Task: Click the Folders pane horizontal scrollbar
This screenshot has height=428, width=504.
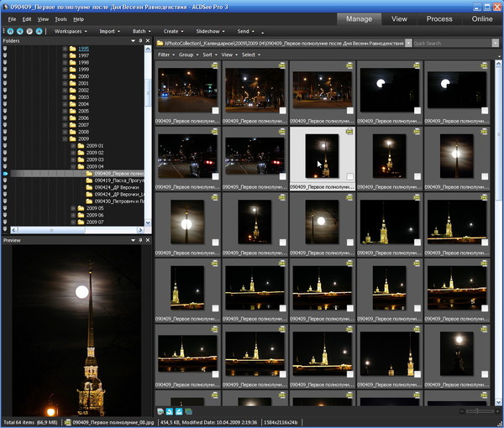Action: [77, 230]
